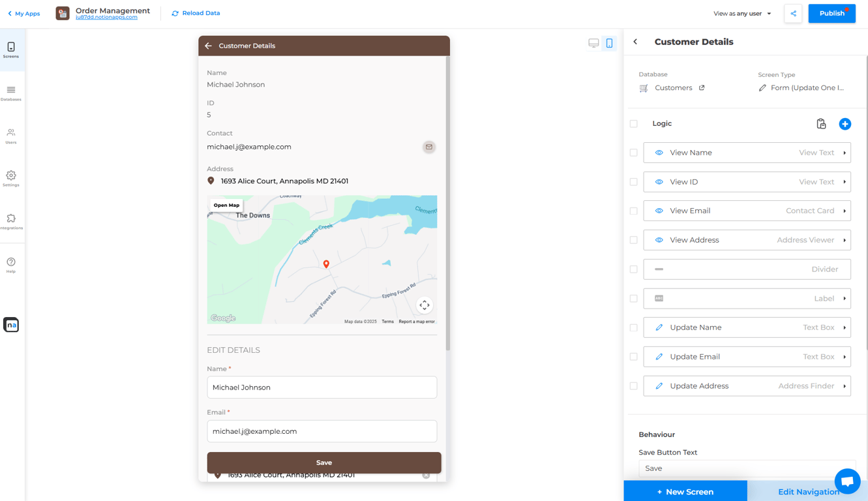Select the Divider element row
This screenshot has height=501, width=868.
point(747,269)
